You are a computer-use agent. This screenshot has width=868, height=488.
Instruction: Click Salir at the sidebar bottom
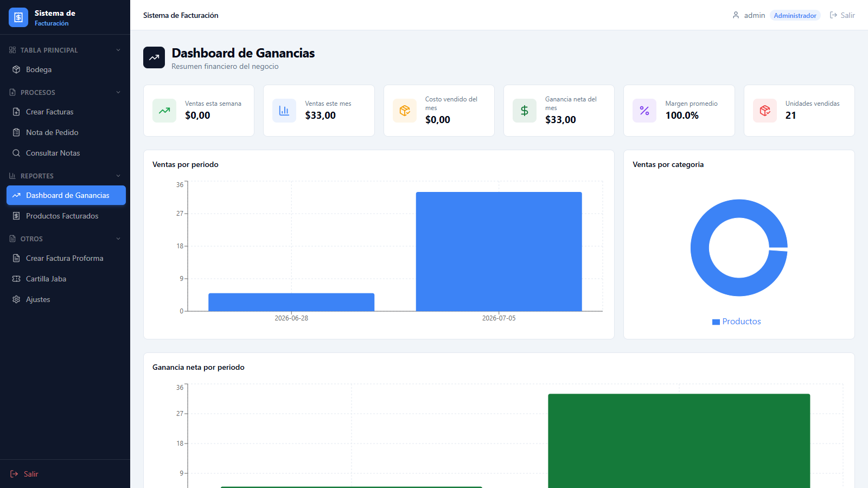tap(24, 474)
